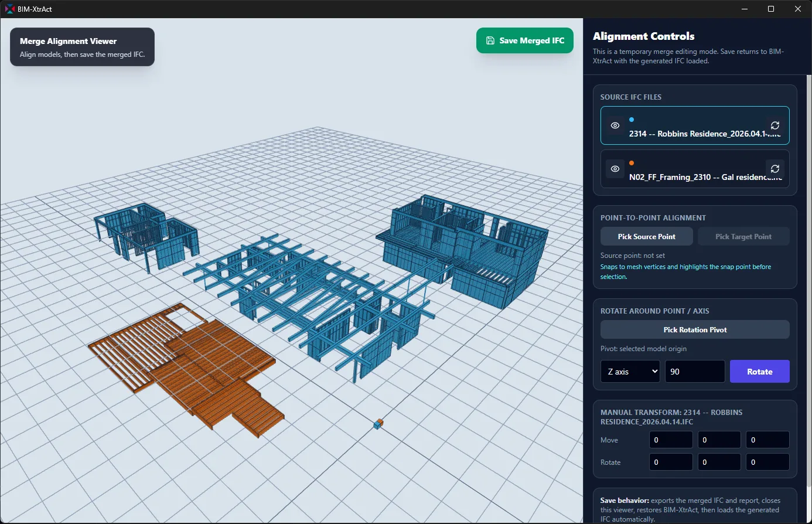This screenshot has height=524, width=812.
Task: Minimize the BIM-XtrAct window
Action: click(745, 9)
